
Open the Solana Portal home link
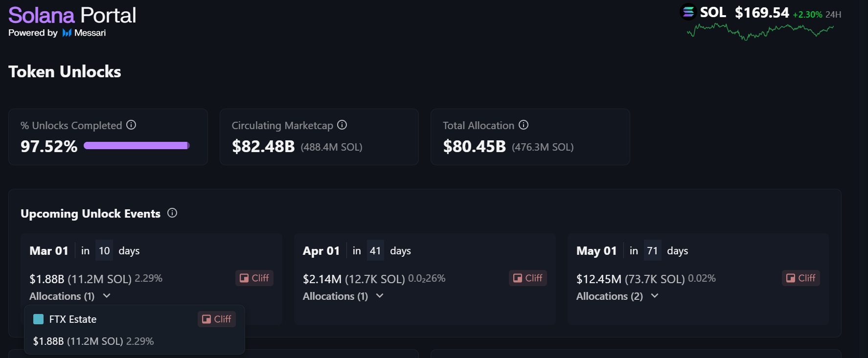click(x=72, y=15)
